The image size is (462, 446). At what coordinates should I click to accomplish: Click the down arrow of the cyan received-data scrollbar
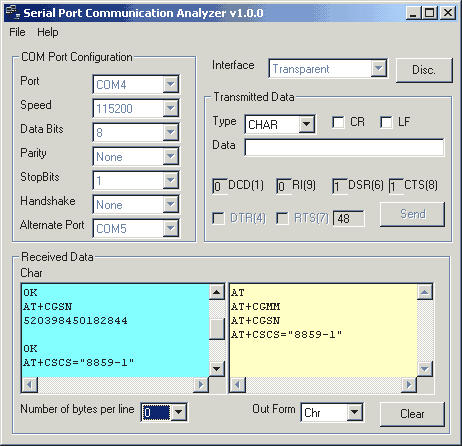(x=217, y=369)
